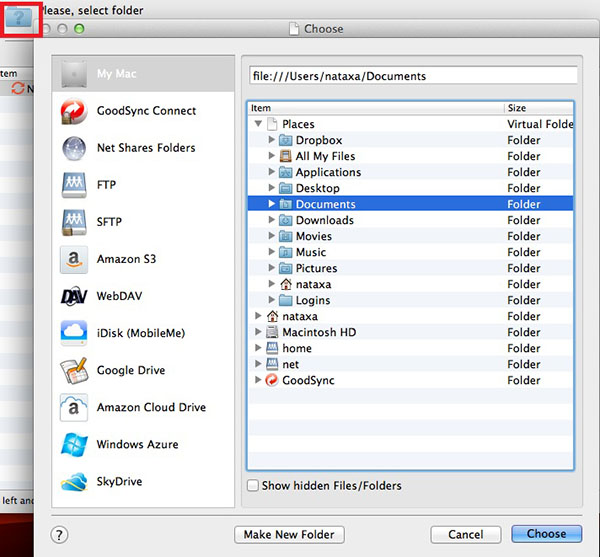This screenshot has width=600, height=557.
Task: Click the Applications folder icon
Action: (x=285, y=173)
